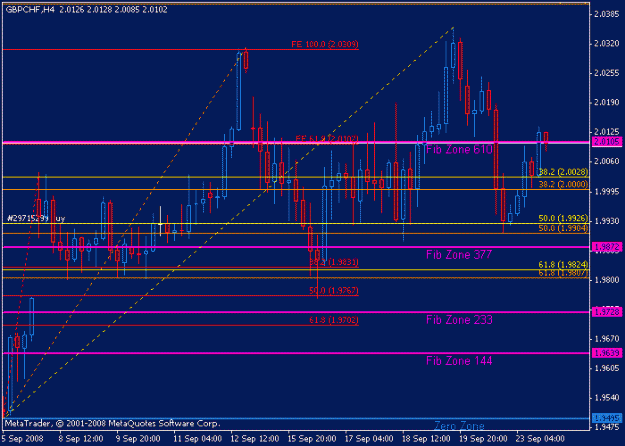Click the 8 Sep 12:00 time label

[x=81, y=439]
